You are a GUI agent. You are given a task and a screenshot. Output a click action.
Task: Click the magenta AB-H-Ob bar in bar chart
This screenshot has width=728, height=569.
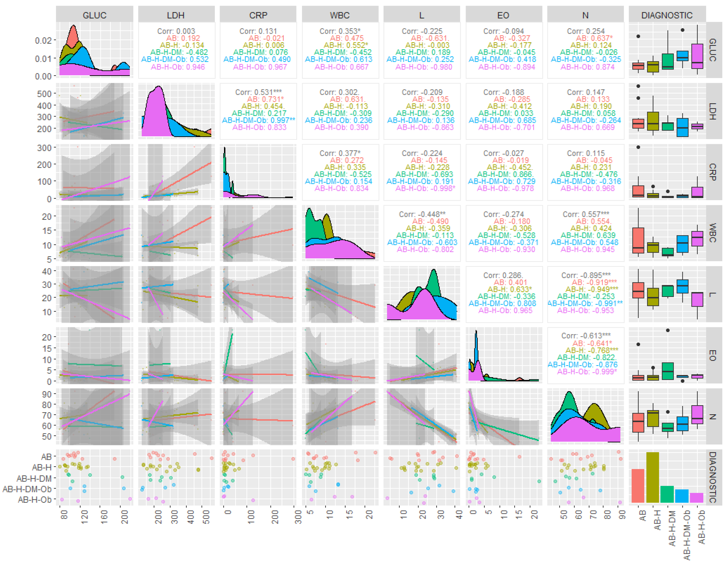696,497
